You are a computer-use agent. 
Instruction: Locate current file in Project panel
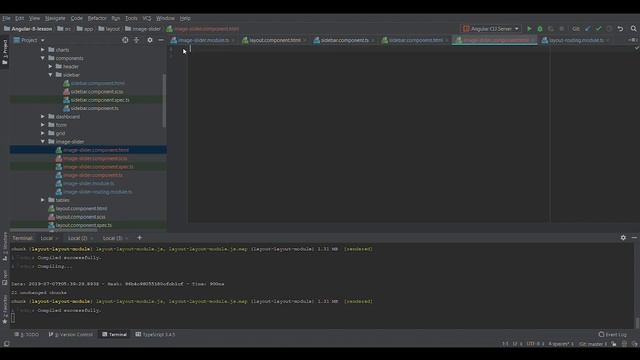click(125, 40)
